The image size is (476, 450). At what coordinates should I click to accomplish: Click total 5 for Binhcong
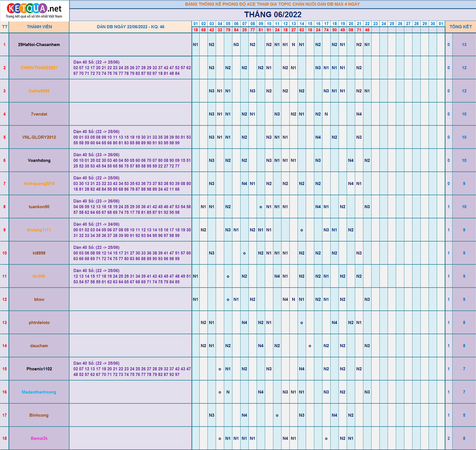point(464,415)
